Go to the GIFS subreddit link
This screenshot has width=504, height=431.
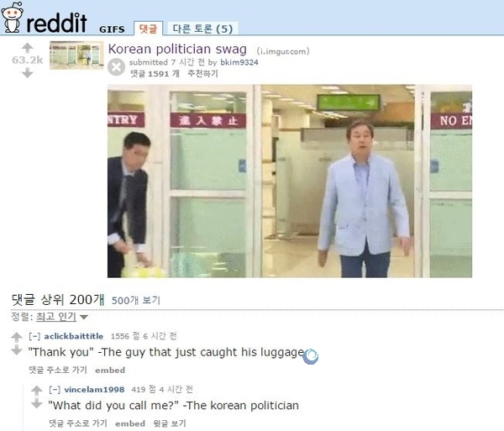pos(112,29)
